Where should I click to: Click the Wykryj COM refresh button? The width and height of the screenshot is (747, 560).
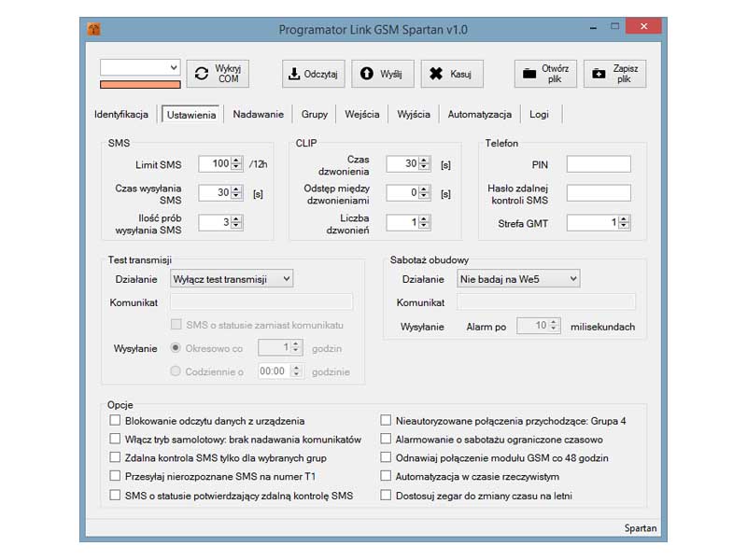tap(218, 74)
